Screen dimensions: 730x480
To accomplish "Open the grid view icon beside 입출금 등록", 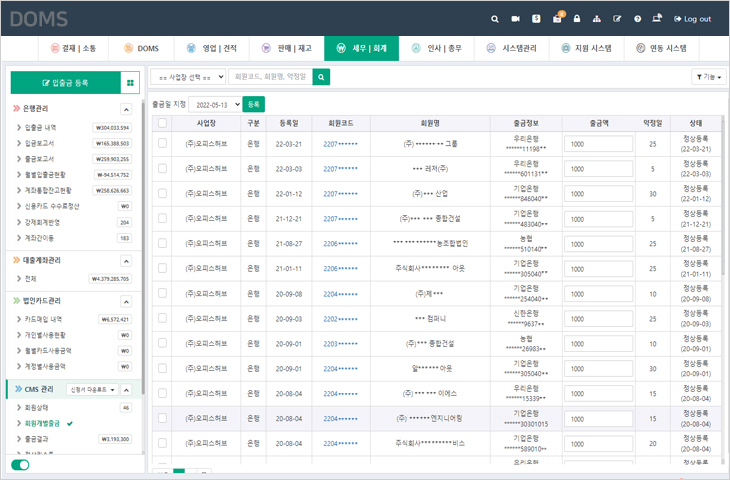I will tap(130, 83).
